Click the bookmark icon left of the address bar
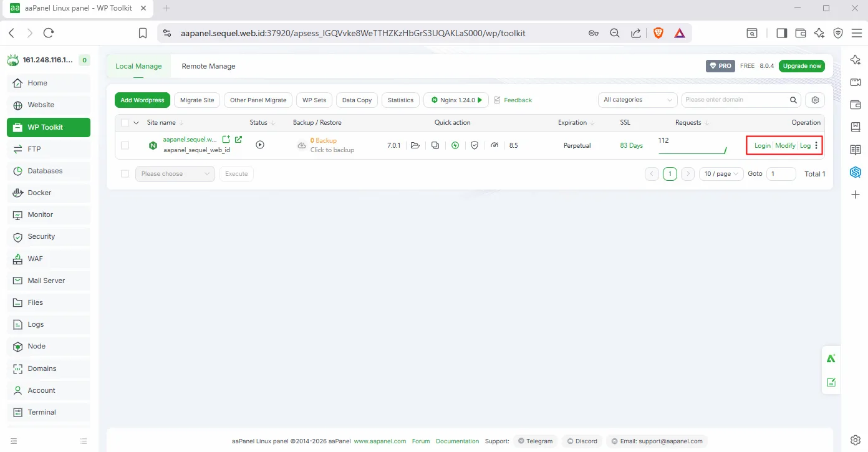868x452 pixels. [x=143, y=33]
